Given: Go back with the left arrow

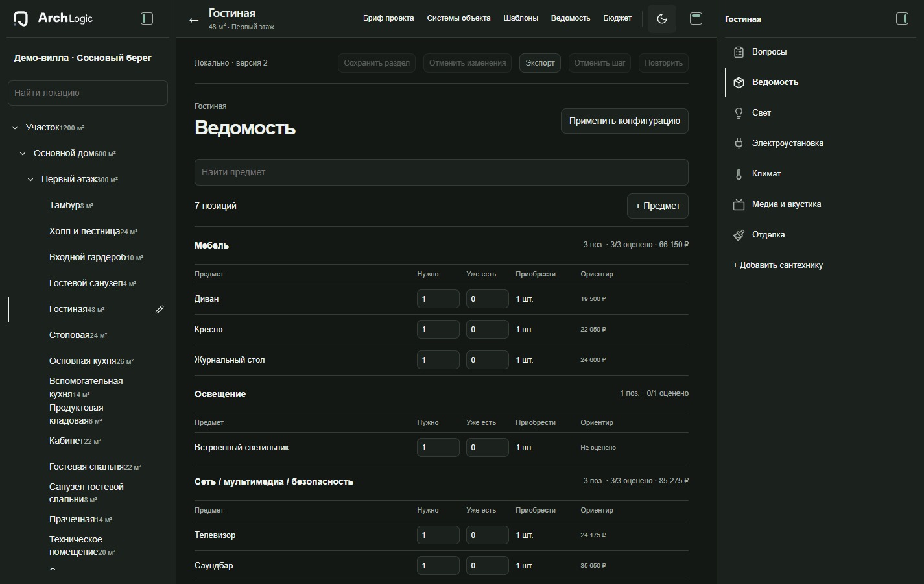Looking at the screenshot, I should pos(194,19).
